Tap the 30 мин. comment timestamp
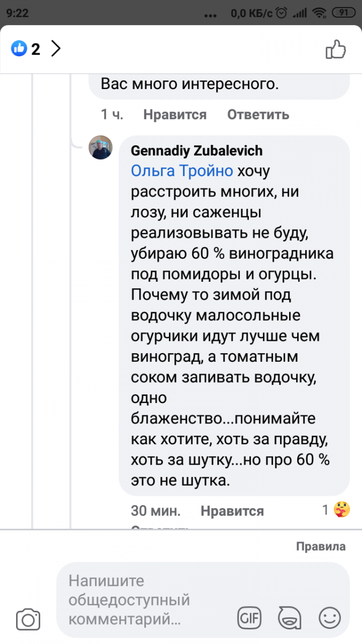This screenshot has width=362, height=644. click(x=156, y=511)
